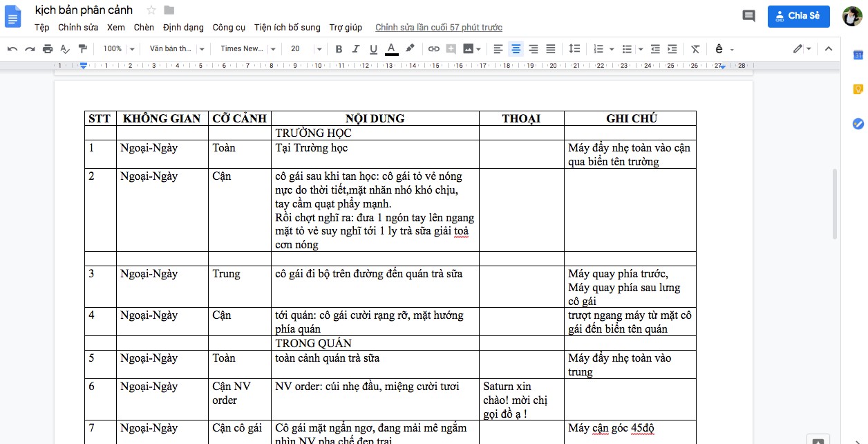Open the Chèn menu
The image size is (868, 444).
144,28
